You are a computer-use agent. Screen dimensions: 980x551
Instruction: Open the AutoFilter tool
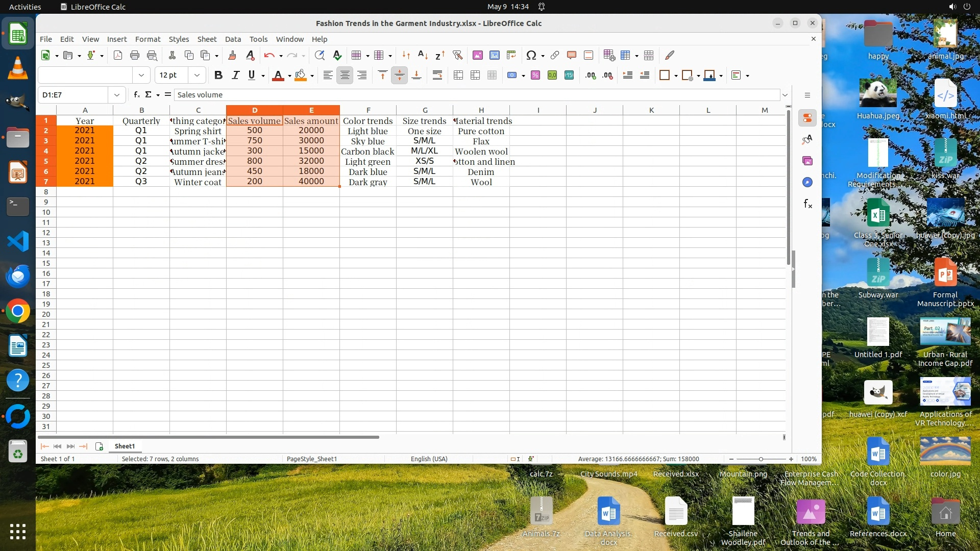[457, 55]
